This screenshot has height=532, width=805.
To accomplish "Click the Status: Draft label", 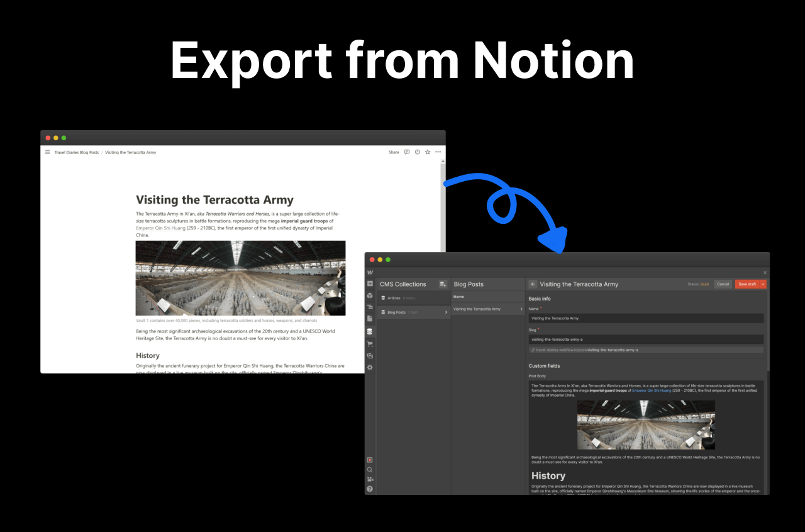I will (x=699, y=284).
